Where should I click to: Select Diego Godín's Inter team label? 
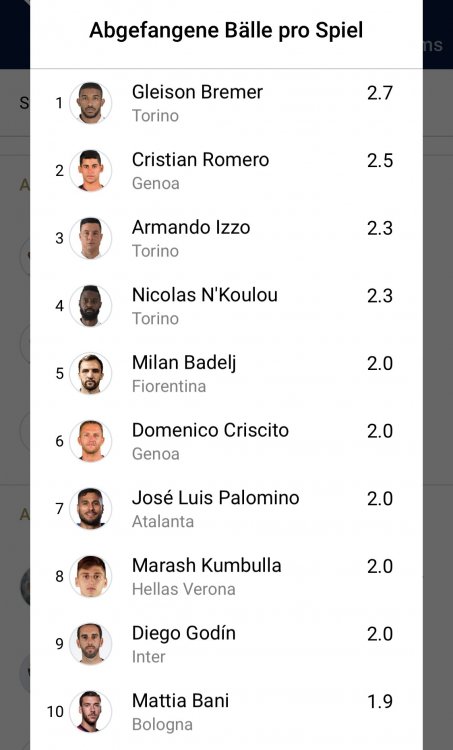(149, 657)
